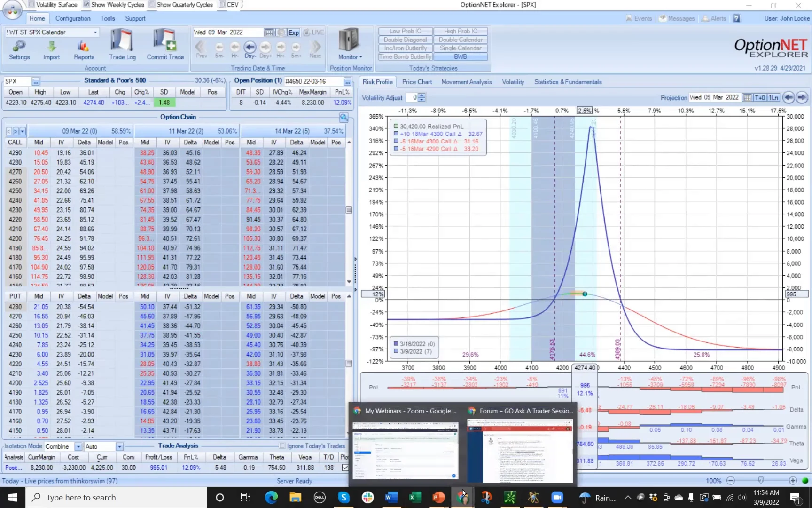Open the WT ST SPX Calendar account dropdown
The width and height of the screenshot is (812, 508).
click(95, 32)
